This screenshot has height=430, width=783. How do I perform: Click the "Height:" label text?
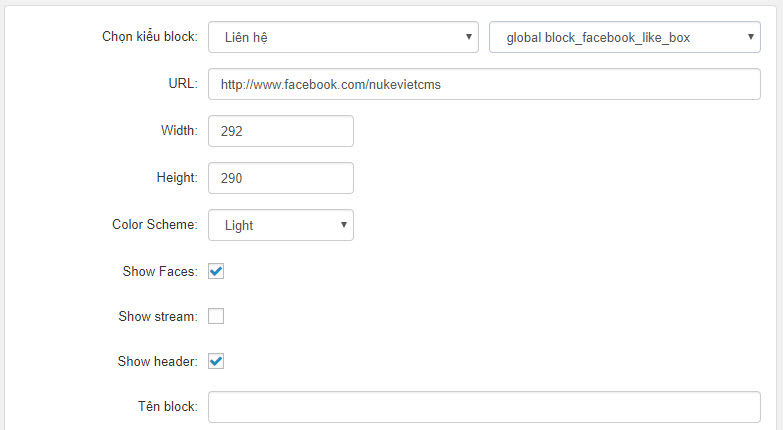pos(177,177)
